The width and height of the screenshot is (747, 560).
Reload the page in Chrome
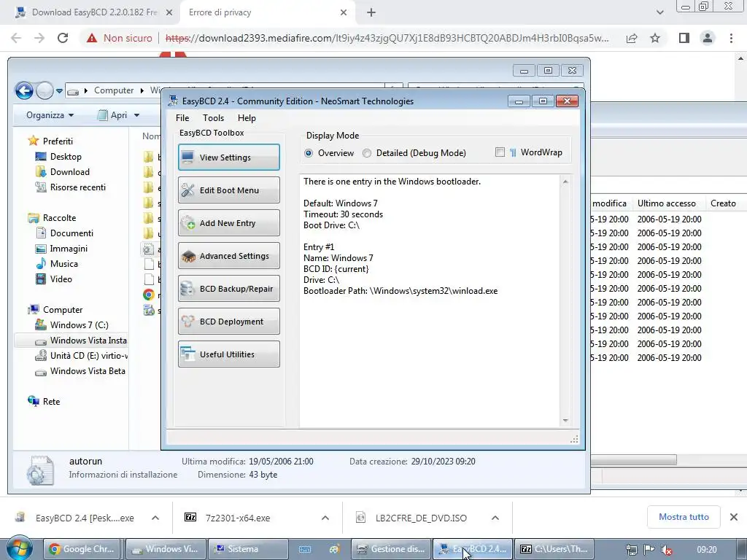[63, 38]
